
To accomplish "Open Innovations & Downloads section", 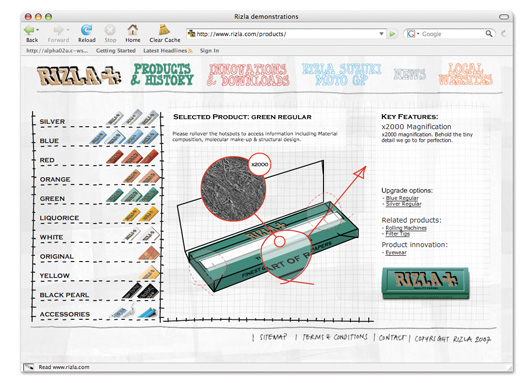I will point(248,74).
